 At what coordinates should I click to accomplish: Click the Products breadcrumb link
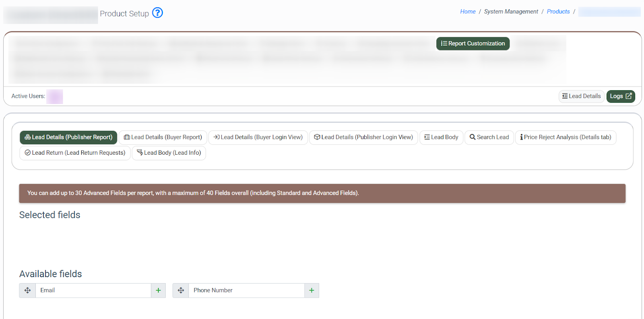(558, 12)
